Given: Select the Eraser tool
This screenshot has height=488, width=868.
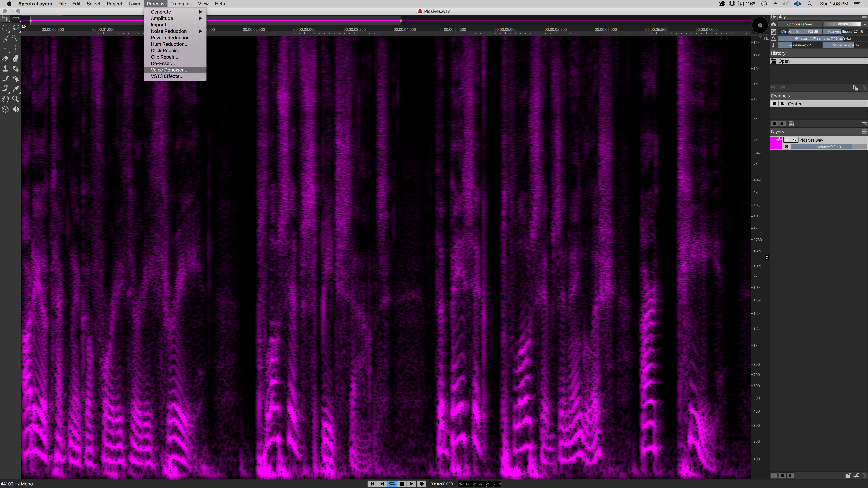Looking at the screenshot, I should [x=5, y=58].
